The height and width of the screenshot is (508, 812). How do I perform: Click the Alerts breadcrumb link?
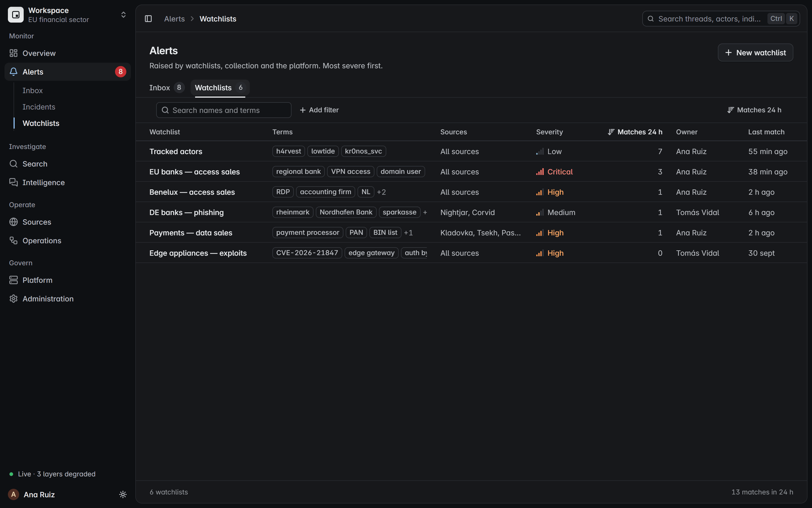pyautogui.click(x=175, y=19)
